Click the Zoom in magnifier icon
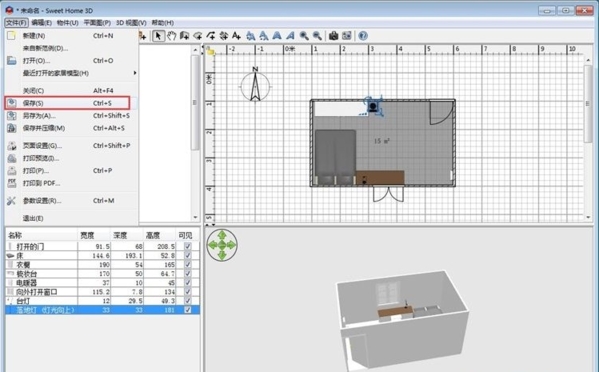599x372 pixels. coord(304,36)
